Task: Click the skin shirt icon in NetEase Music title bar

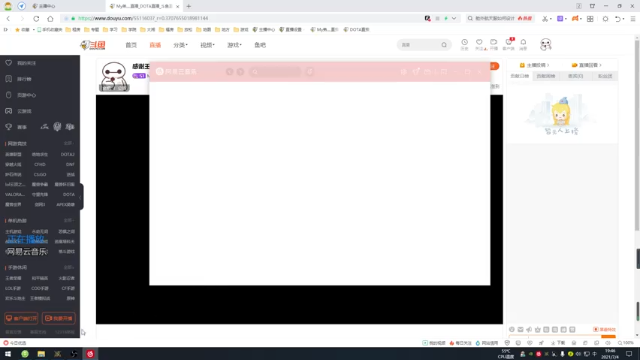Action: coord(416,72)
